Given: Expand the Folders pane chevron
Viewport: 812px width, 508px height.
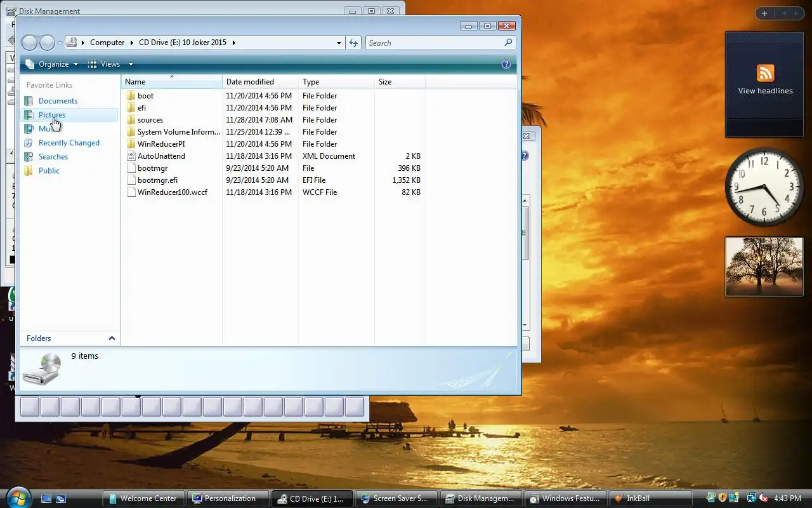Looking at the screenshot, I should click(112, 338).
